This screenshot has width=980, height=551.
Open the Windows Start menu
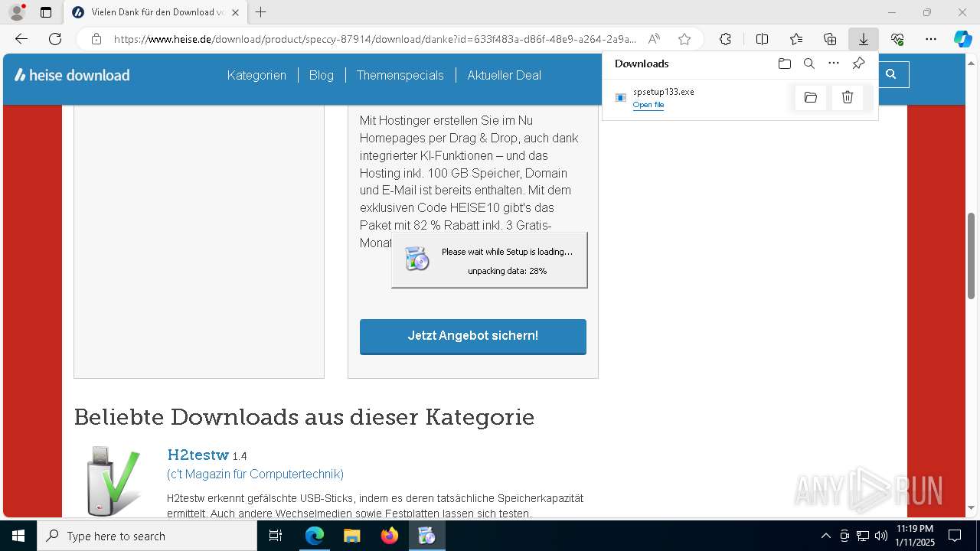point(18,536)
